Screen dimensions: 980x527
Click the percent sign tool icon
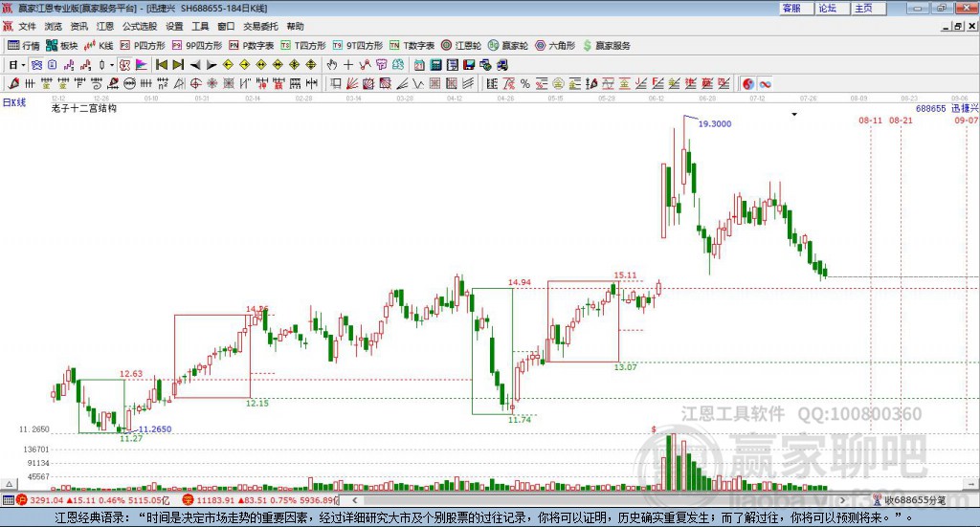point(525,83)
